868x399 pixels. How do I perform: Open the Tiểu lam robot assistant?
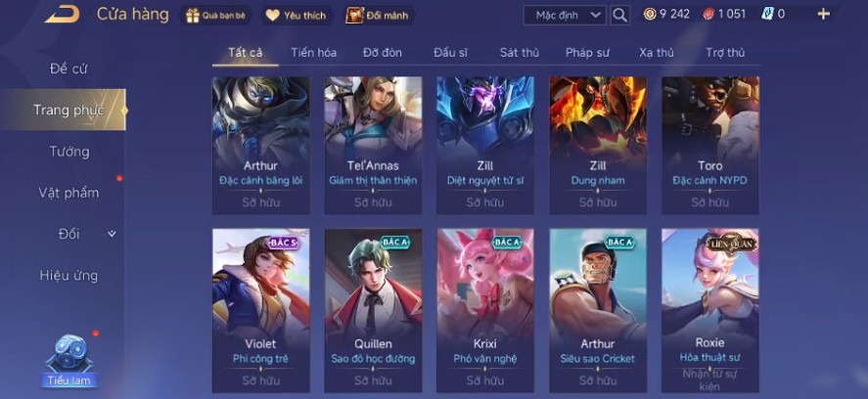coord(69,360)
